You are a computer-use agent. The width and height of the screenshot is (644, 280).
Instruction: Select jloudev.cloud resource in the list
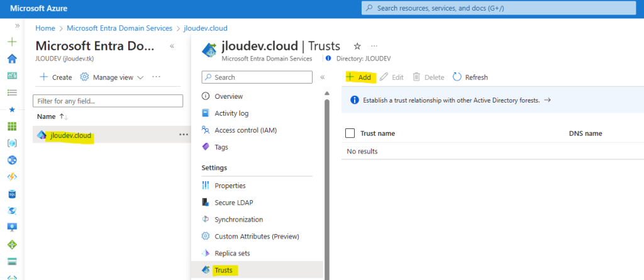pos(70,135)
